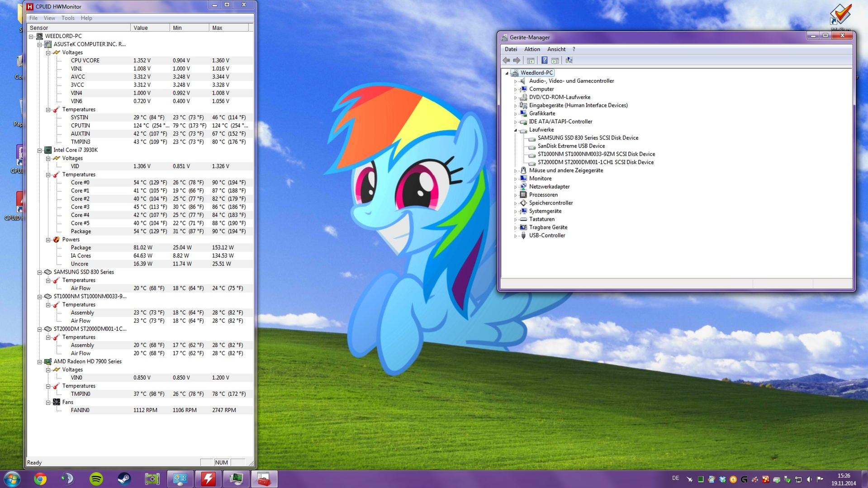The image size is (868, 488).
Task: Click the network tray icon
Action: [798, 479]
